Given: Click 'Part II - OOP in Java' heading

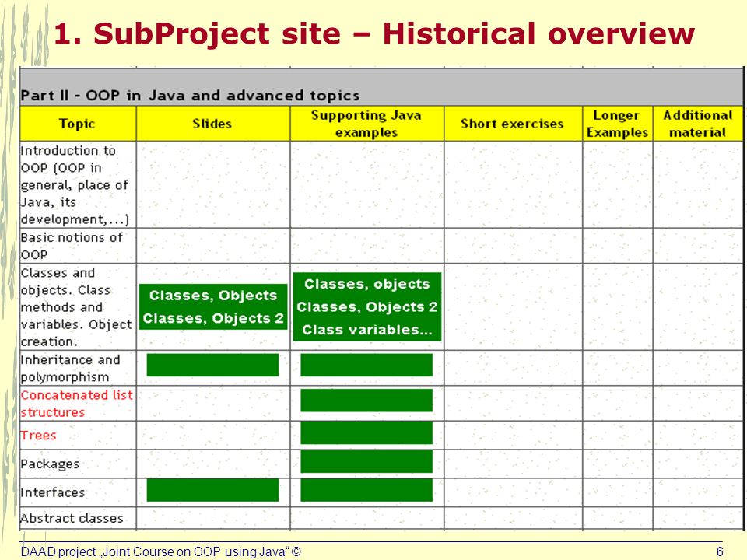Looking at the screenshot, I should tap(190, 95).
